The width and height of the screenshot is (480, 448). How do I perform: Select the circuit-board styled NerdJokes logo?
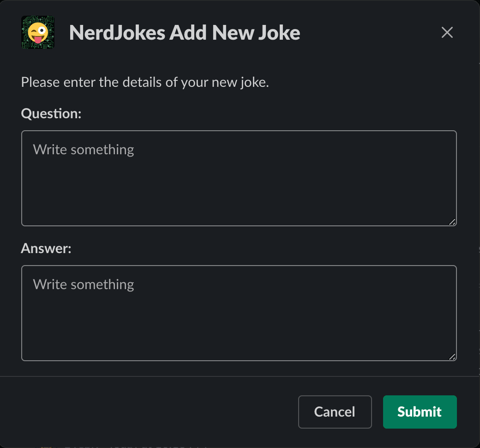coord(37,33)
